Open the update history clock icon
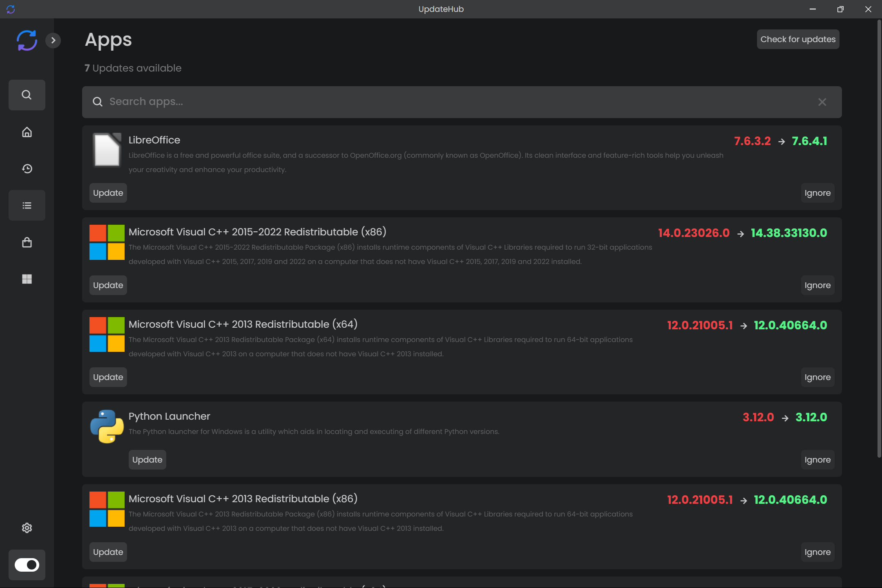Viewport: 882px width, 588px height. tap(27, 169)
